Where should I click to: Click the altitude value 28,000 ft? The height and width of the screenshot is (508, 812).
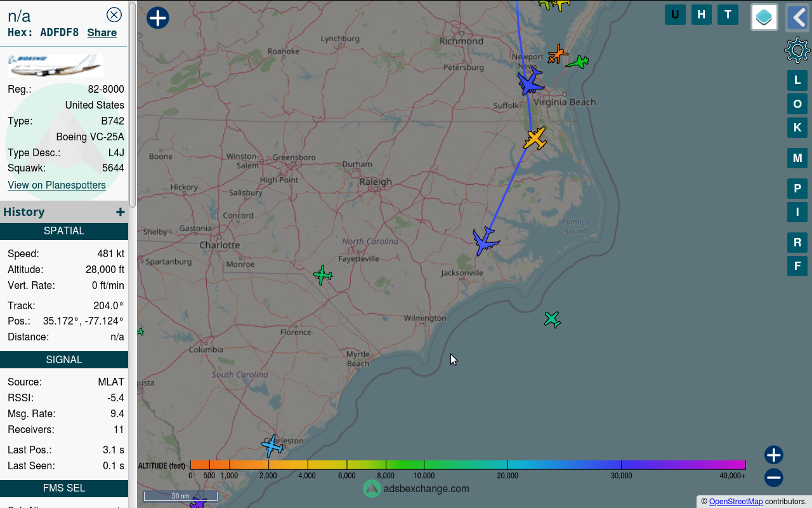coord(105,269)
